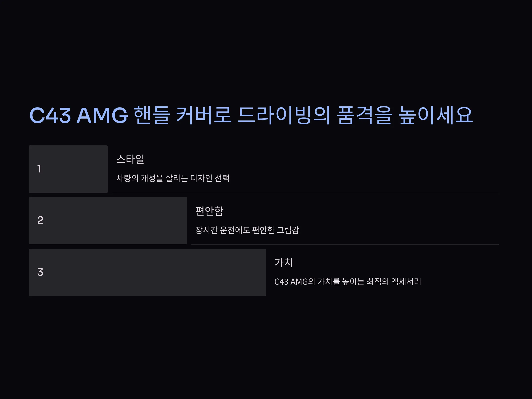Image resolution: width=532 pixels, height=399 pixels.
Task: Click divider line under 스타일 section
Action: 306,193
